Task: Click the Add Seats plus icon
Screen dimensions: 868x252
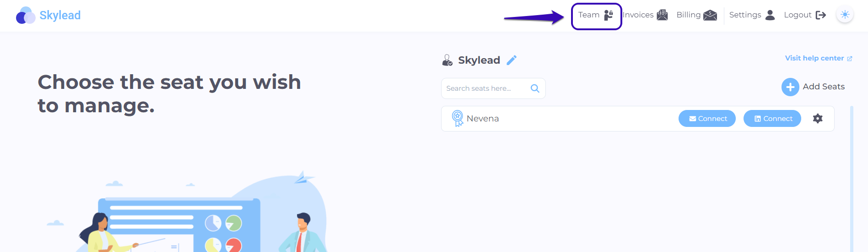Action: pos(790,87)
